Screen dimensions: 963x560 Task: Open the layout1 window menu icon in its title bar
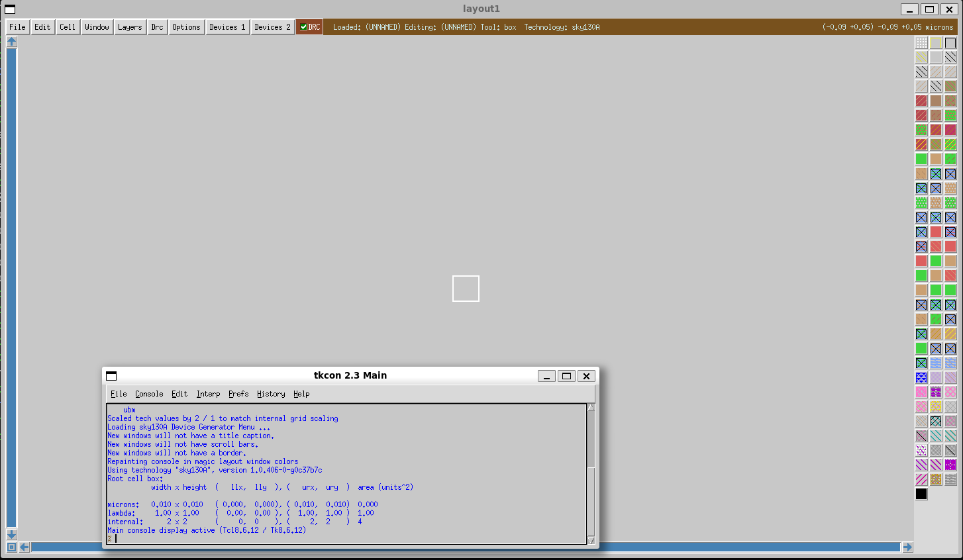tap(10, 9)
